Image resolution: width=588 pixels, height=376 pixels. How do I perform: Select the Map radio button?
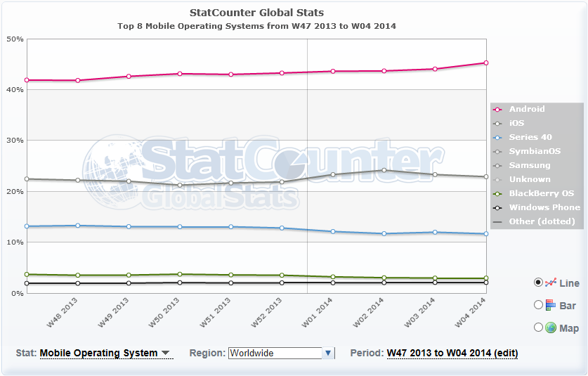point(538,328)
